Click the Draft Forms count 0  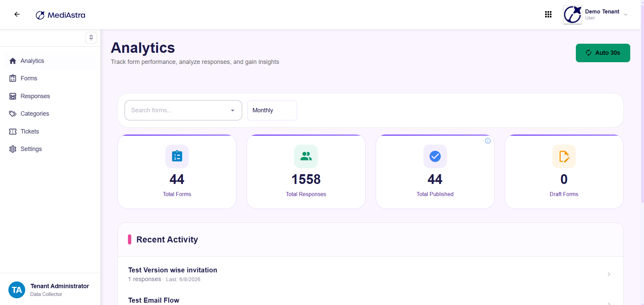pos(564,179)
